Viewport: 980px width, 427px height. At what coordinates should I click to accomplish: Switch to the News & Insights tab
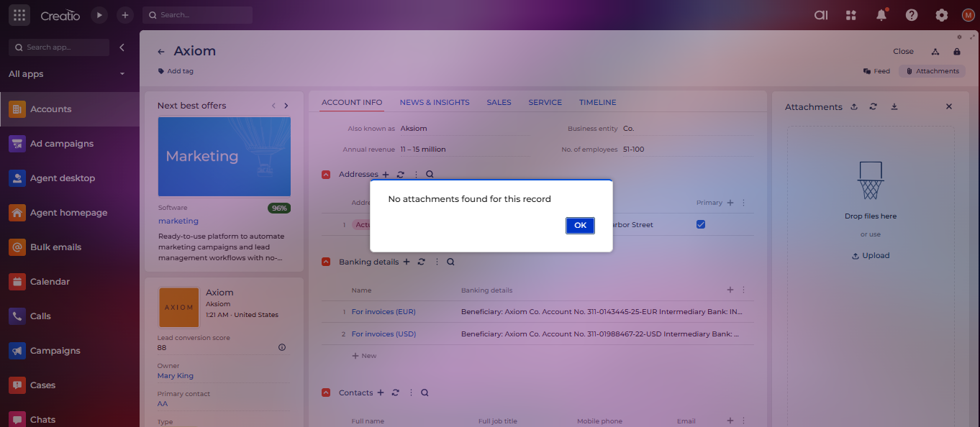click(x=435, y=102)
